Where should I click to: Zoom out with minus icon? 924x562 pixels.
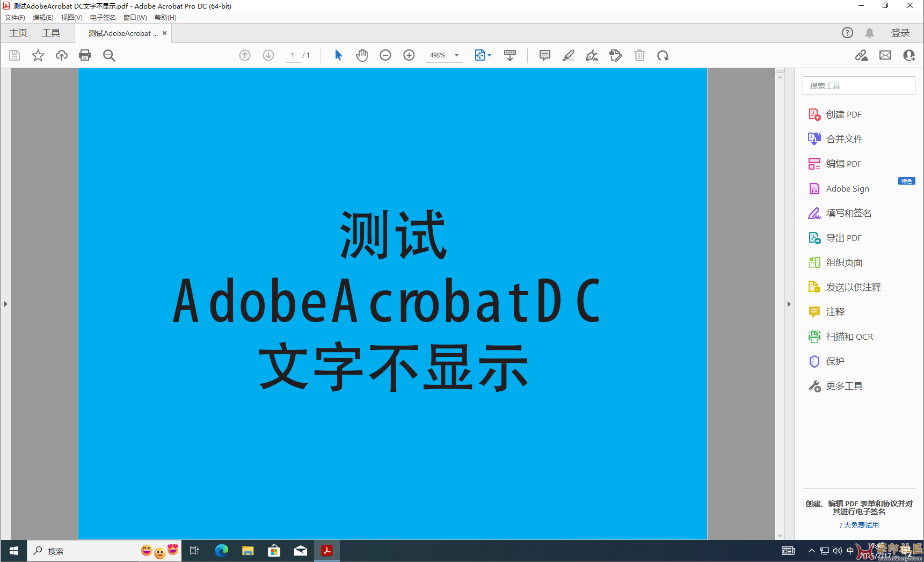coord(385,55)
